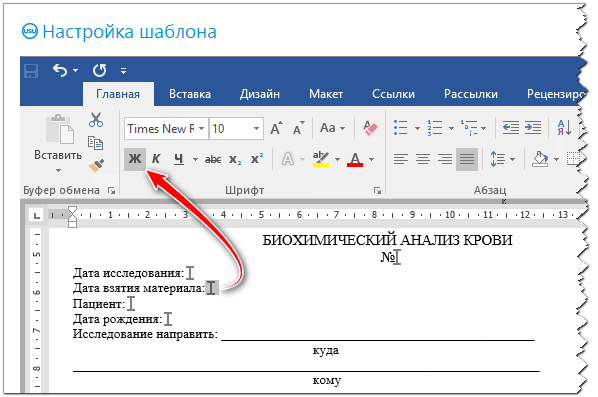Open the font size 10 dropdown

tap(256, 129)
